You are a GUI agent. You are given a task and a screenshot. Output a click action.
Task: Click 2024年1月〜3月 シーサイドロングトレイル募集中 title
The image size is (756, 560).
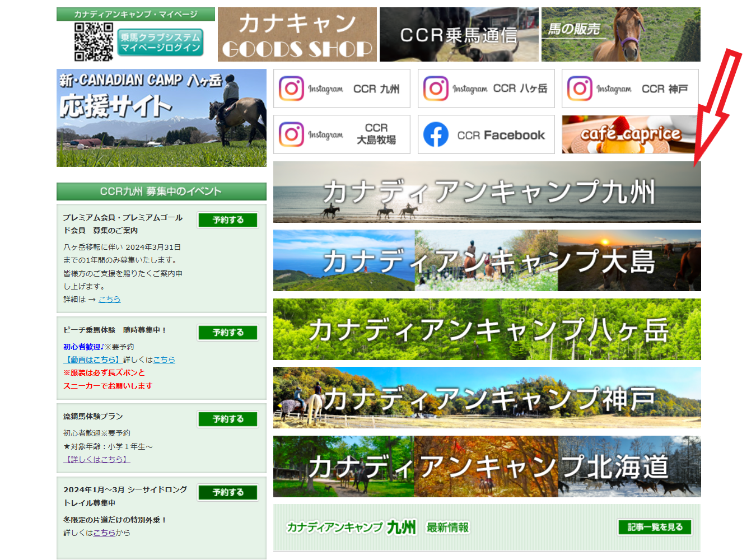pyautogui.click(x=125, y=496)
